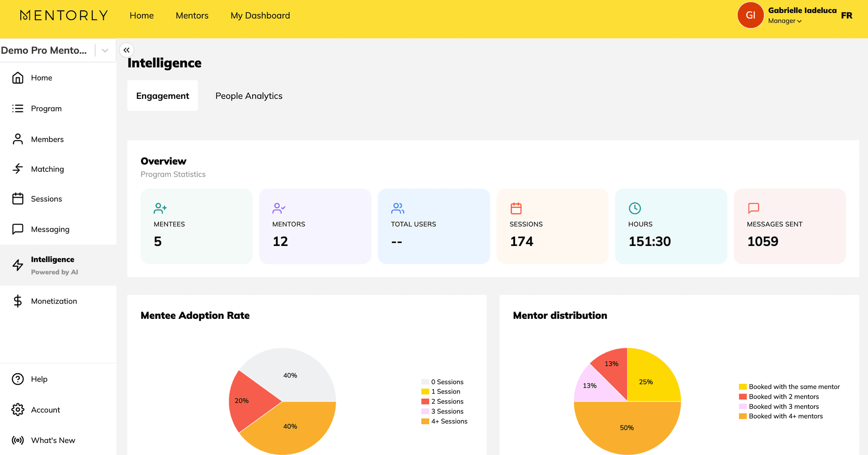868x455 pixels.
Task: Switch language to FR
Action: pos(846,16)
